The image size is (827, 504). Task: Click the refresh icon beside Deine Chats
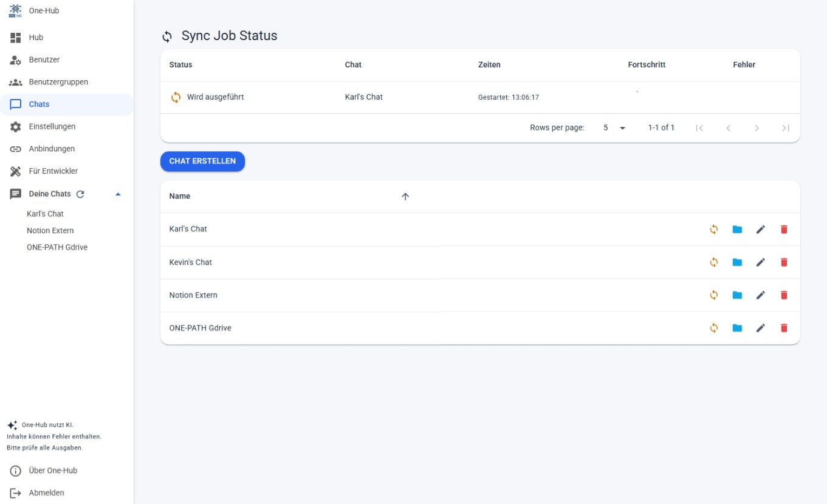point(80,194)
